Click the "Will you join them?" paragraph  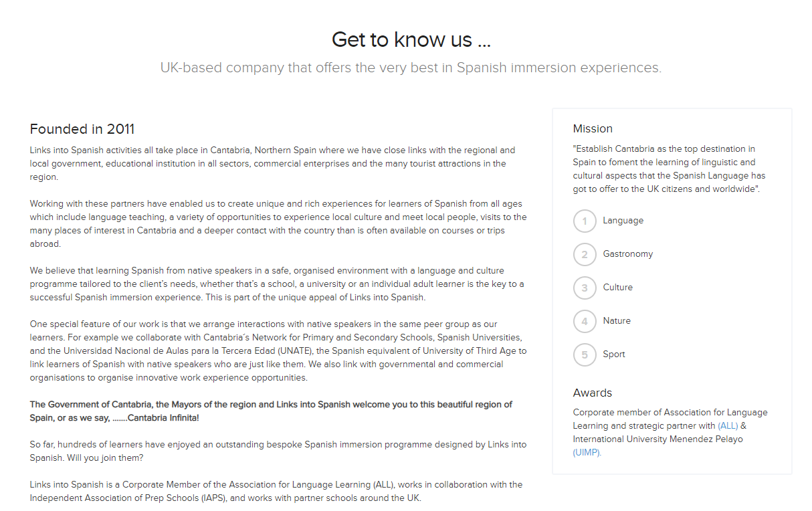278,451
